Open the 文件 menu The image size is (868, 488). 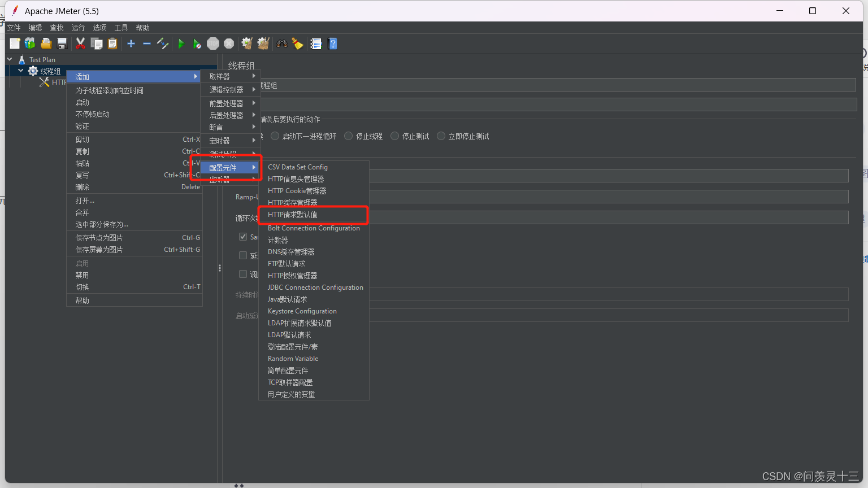click(x=14, y=28)
